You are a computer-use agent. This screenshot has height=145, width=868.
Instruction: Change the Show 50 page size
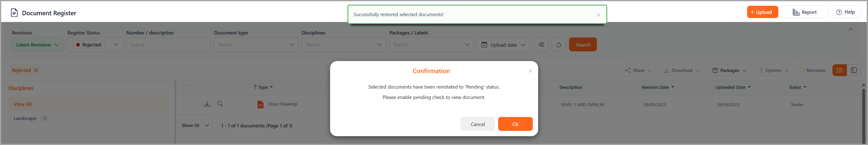[195, 125]
